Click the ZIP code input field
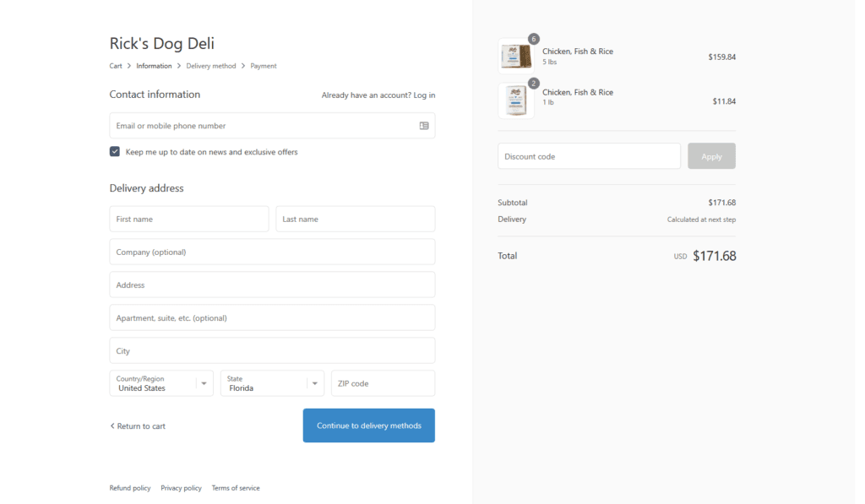The width and height of the screenshot is (865, 504). [383, 383]
